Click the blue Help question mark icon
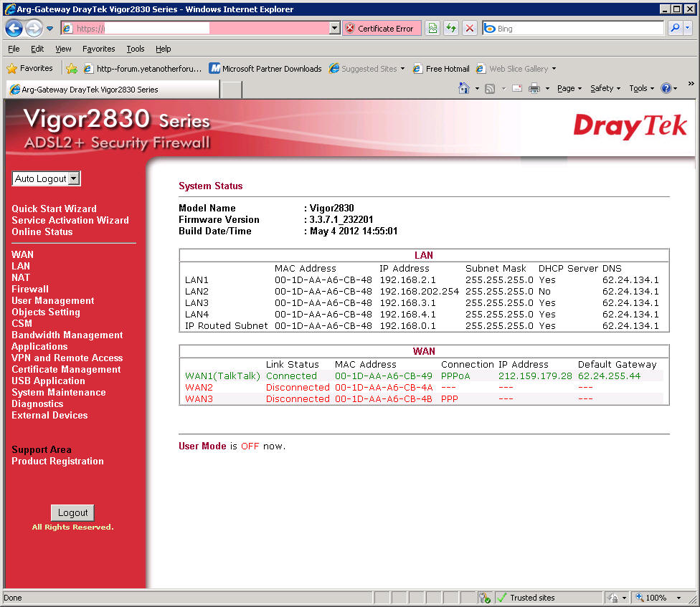 point(666,88)
